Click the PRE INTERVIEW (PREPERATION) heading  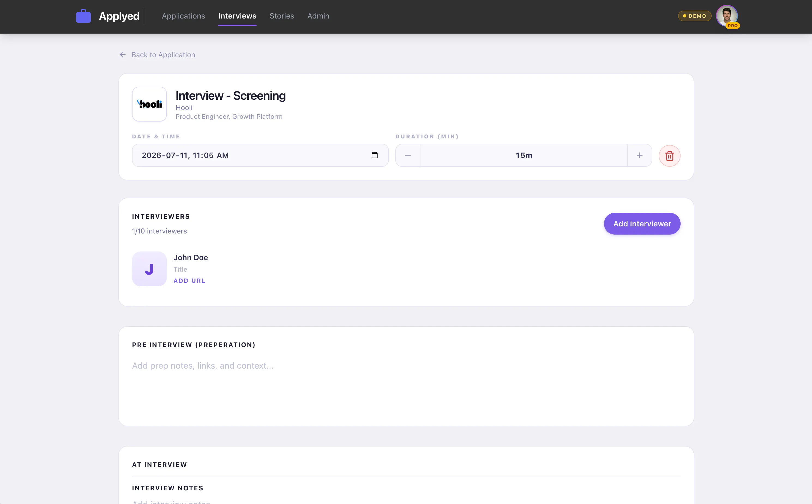pyautogui.click(x=194, y=345)
